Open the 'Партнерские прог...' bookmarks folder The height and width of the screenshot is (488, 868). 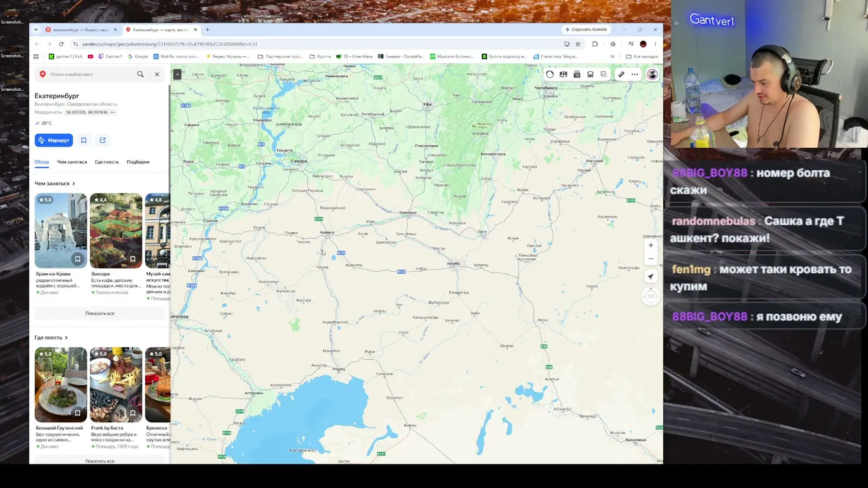[281, 56]
